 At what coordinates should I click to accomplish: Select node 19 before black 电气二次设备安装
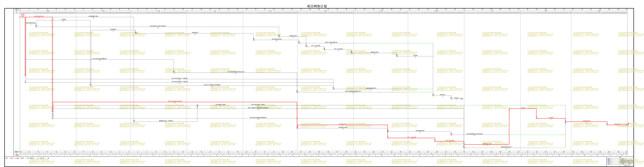click(x=325, y=50)
